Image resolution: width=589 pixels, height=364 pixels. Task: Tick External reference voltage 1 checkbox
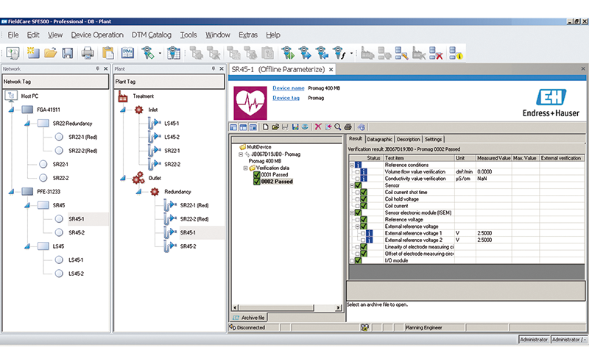363,233
